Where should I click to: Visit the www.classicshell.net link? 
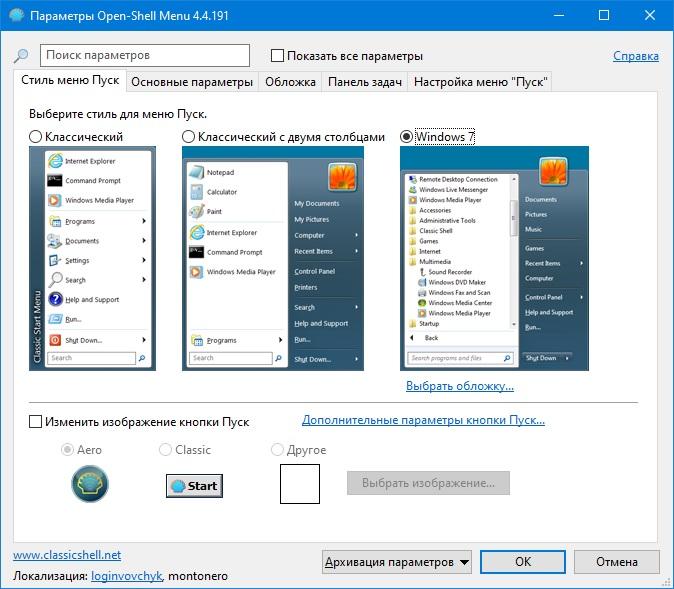pos(67,555)
